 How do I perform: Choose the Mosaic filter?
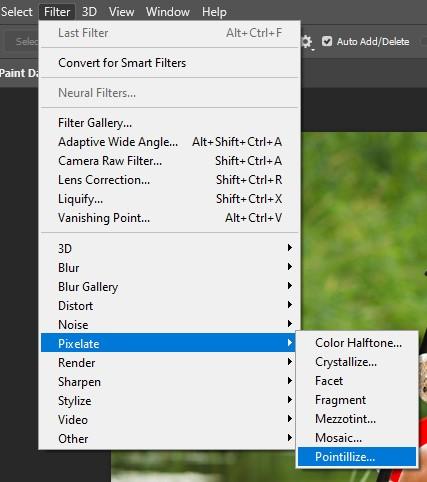(x=357, y=438)
